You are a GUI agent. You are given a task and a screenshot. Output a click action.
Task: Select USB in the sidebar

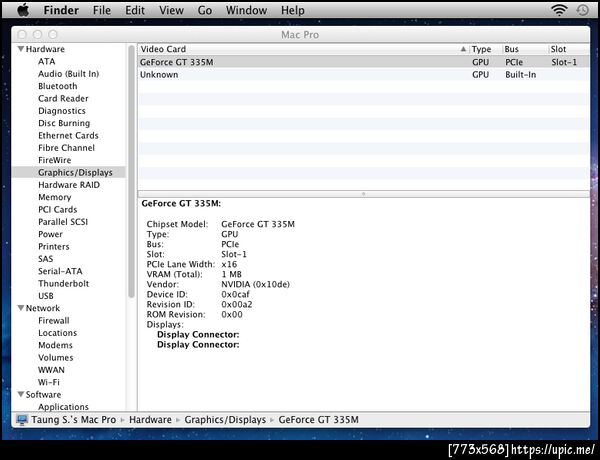pos(46,296)
